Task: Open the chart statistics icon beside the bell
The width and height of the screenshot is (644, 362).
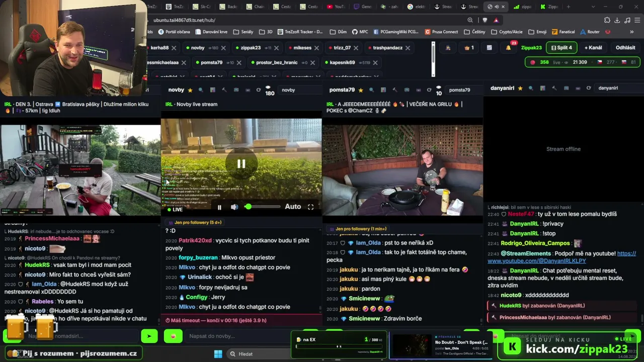Action: point(489,48)
